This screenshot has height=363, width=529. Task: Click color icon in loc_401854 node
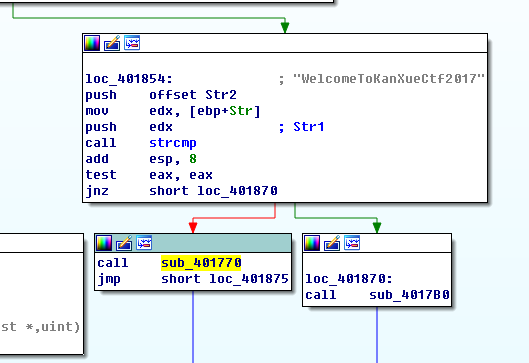[92, 43]
